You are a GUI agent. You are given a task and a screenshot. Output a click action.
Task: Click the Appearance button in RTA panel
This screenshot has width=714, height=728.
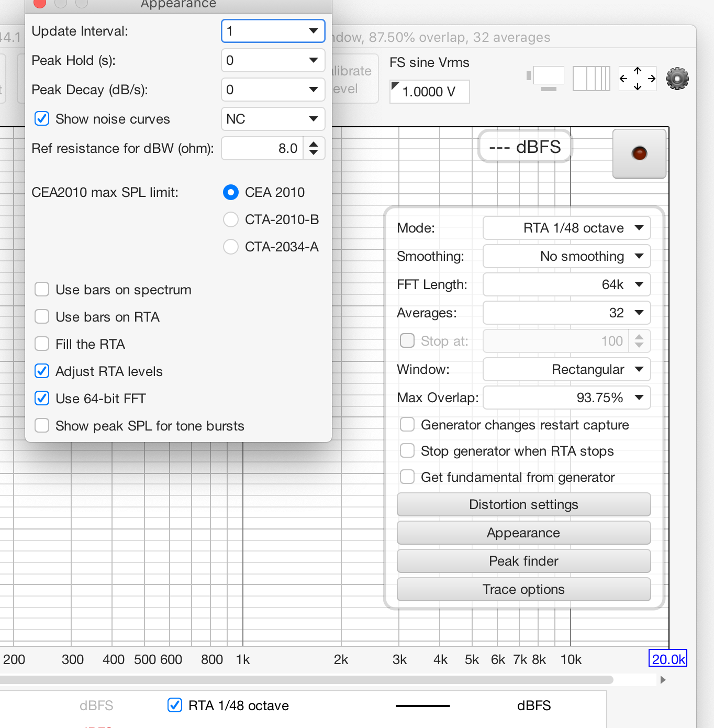523,533
